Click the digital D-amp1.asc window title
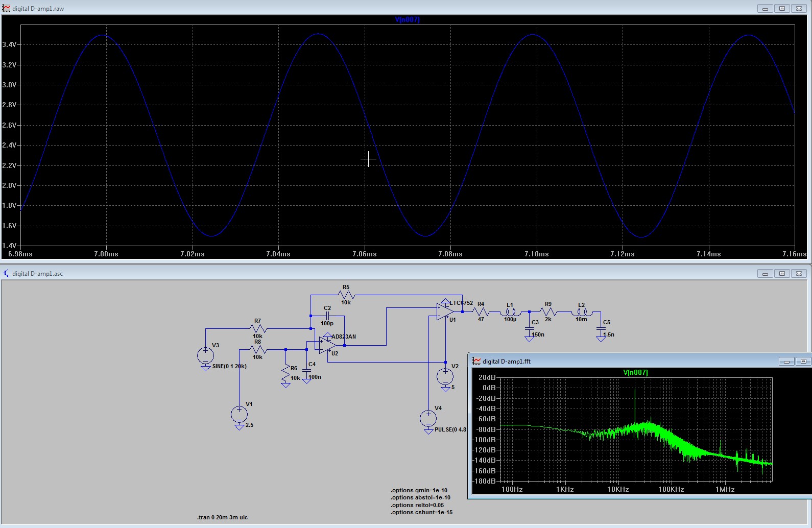 37,273
